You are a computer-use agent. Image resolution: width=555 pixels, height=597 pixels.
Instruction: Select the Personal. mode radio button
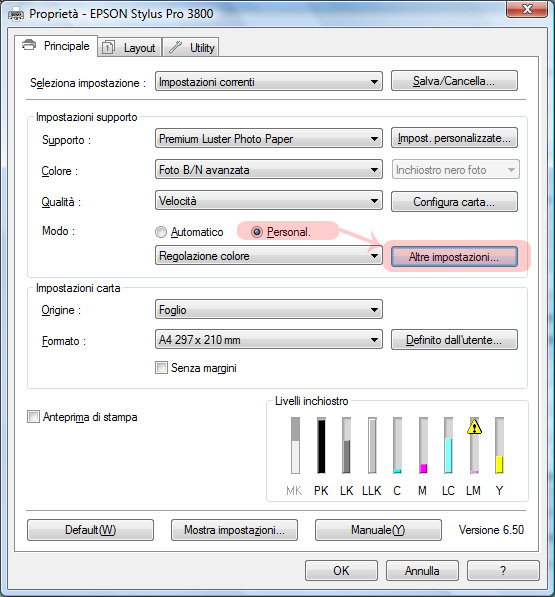257,231
